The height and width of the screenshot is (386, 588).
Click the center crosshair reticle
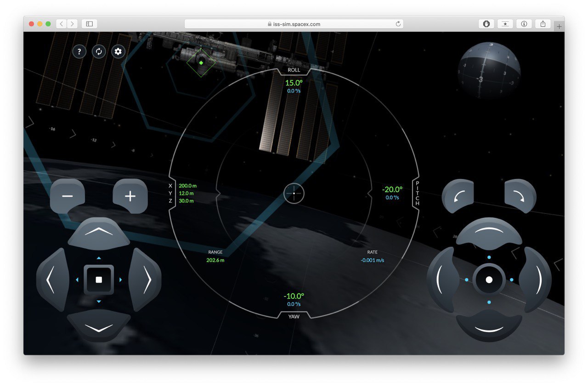tap(294, 193)
